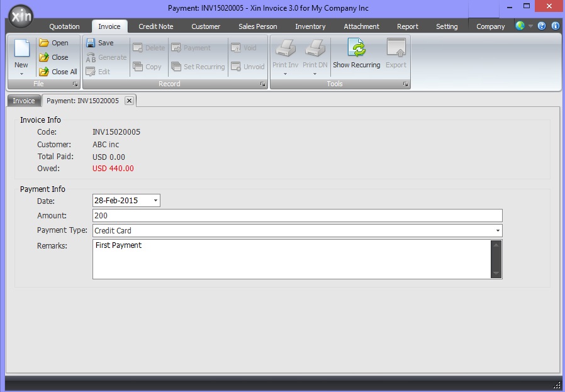
Task: Click the blue help question mark icon
Action: click(x=542, y=26)
